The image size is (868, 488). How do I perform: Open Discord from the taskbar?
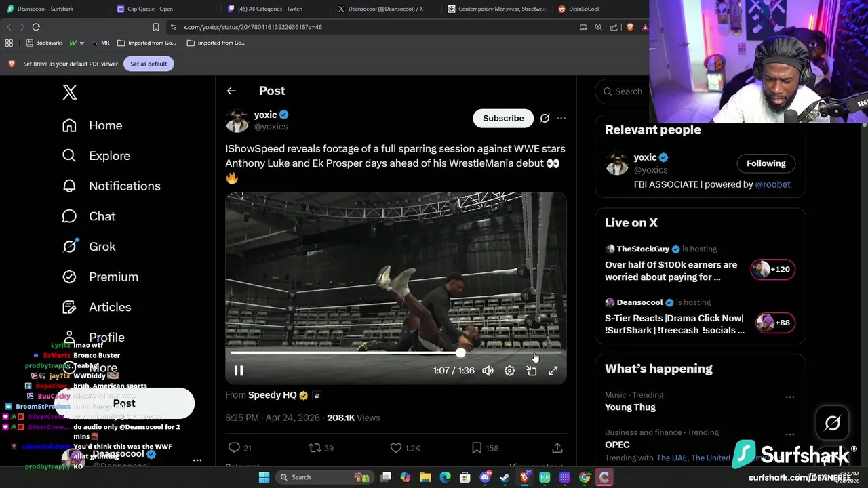485,477
